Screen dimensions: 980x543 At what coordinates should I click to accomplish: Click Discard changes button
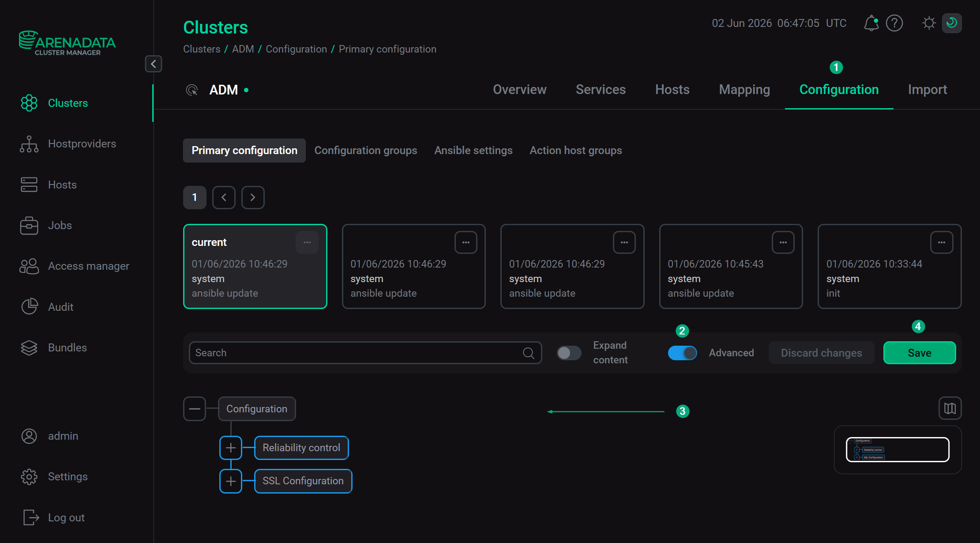tap(822, 353)
